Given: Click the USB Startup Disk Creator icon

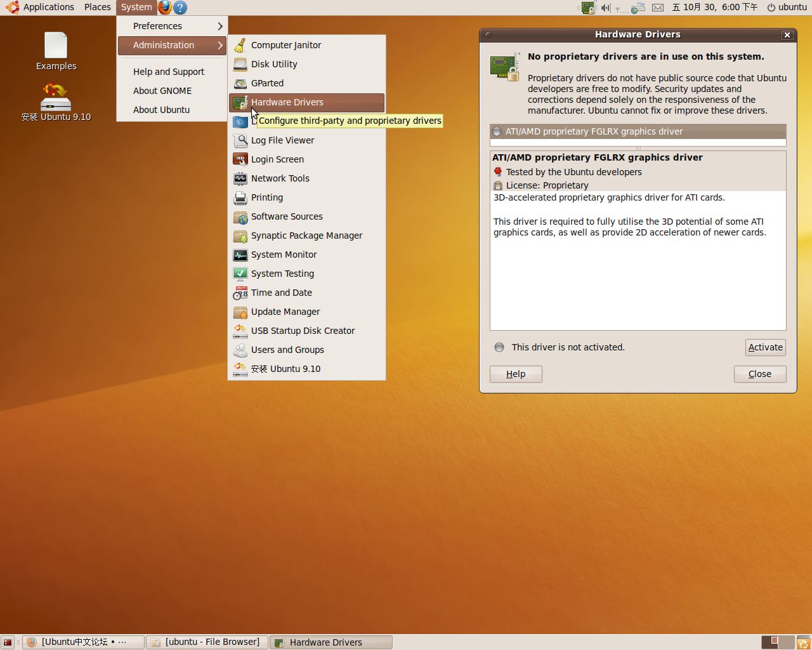Looking at the screenshot, I should (240, 331).
